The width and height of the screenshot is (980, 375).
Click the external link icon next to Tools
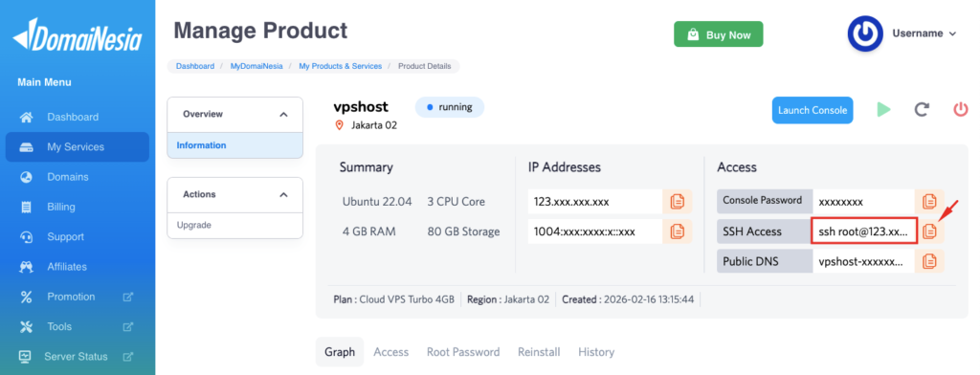click(128, 327)
